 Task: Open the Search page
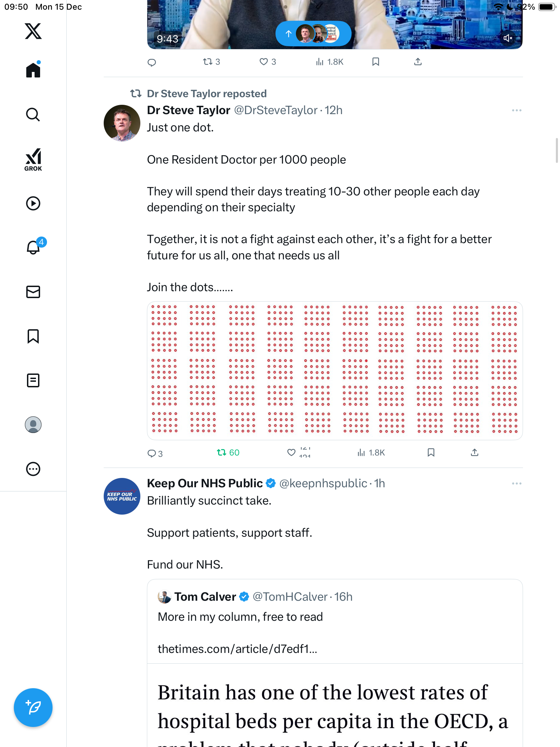33,114
